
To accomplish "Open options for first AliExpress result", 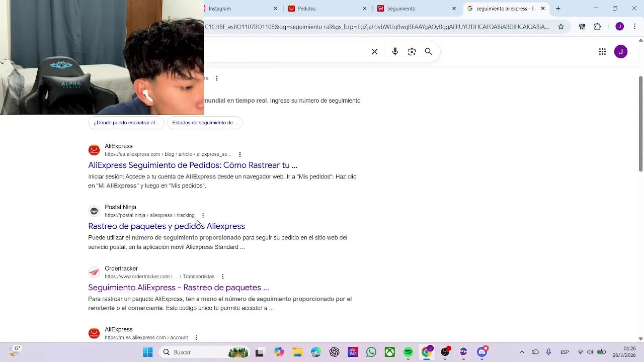I will (x=240, y=154).
